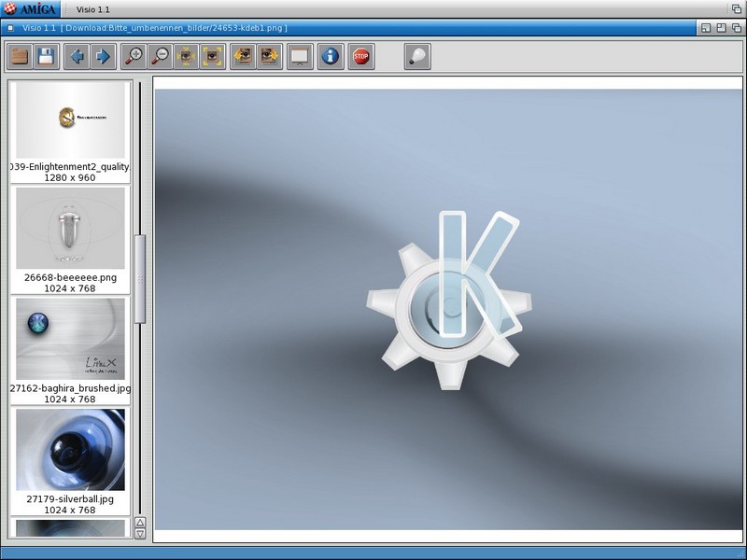This screenshot has height=560, width=747.
Task: Click the slideshow presentation screen icon
Action: 300,57
